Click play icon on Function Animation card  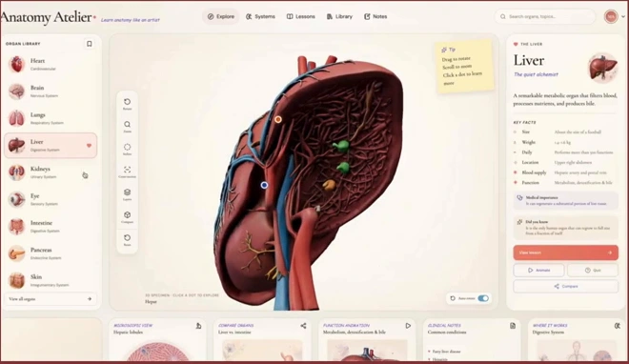point(408,326)
